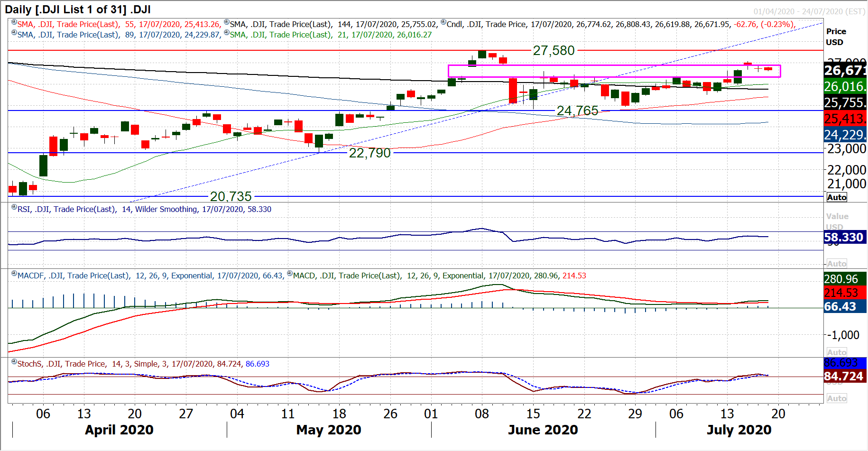Click the 21,000 price axis label
Viewport: 868px width, 451px height.
coord(847,184)
